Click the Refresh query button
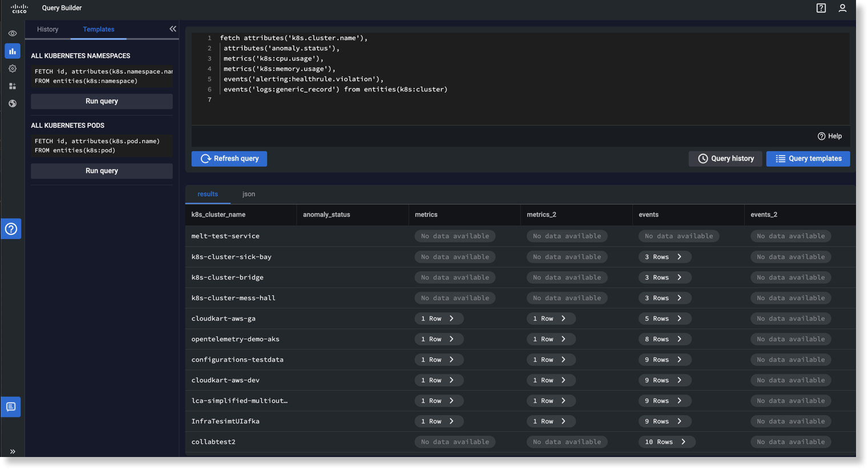Image resolution: width=868 pixels, height=469 pixels. (x=229, y=159)
